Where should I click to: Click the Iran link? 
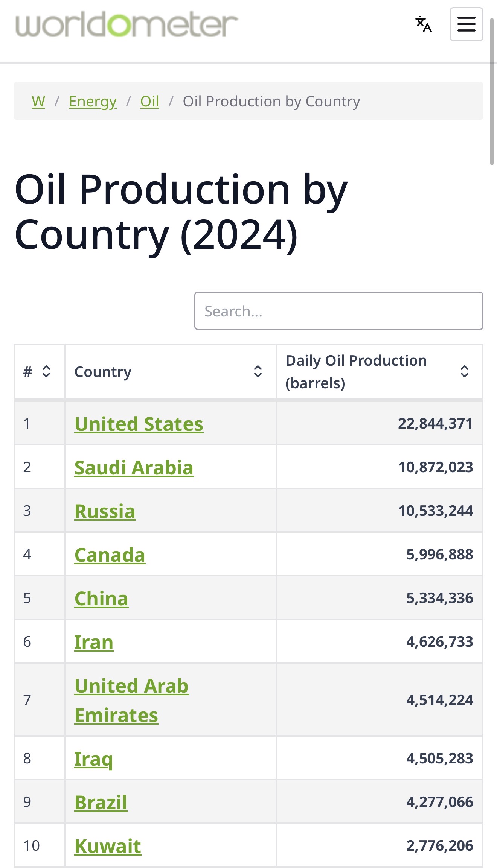94,642
